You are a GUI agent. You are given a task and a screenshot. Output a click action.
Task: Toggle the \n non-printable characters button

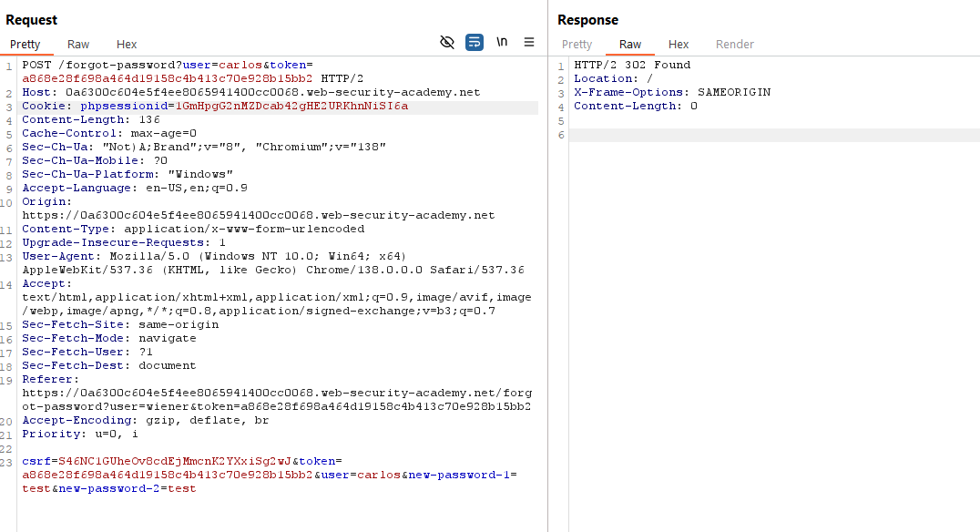pyautogui.click(x=502, y=43)
